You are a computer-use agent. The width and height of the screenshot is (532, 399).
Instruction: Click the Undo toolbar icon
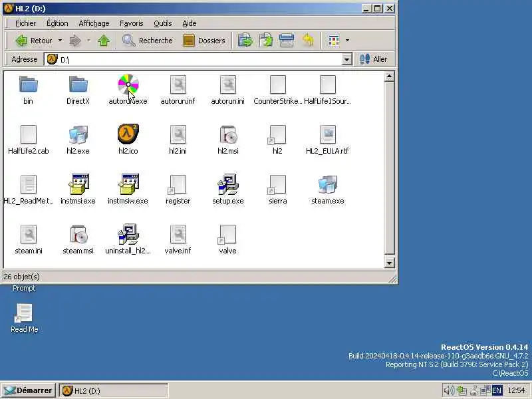pos(308,41)
